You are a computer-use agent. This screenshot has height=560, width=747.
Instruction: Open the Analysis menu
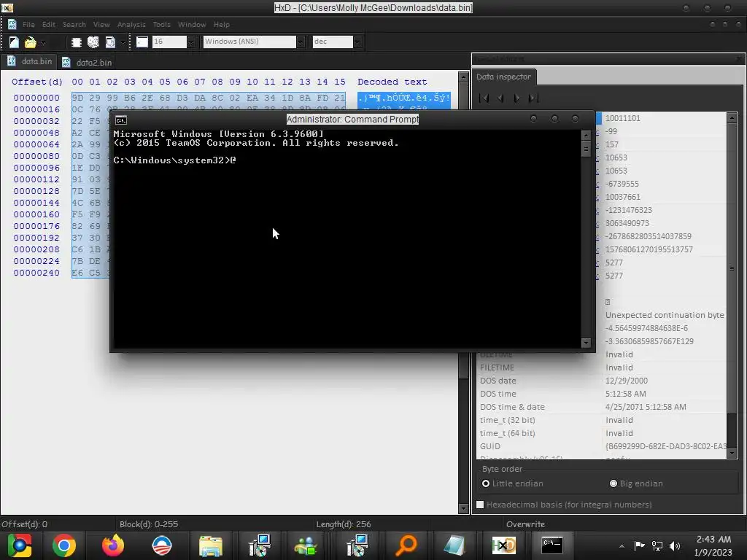[131, 24]
